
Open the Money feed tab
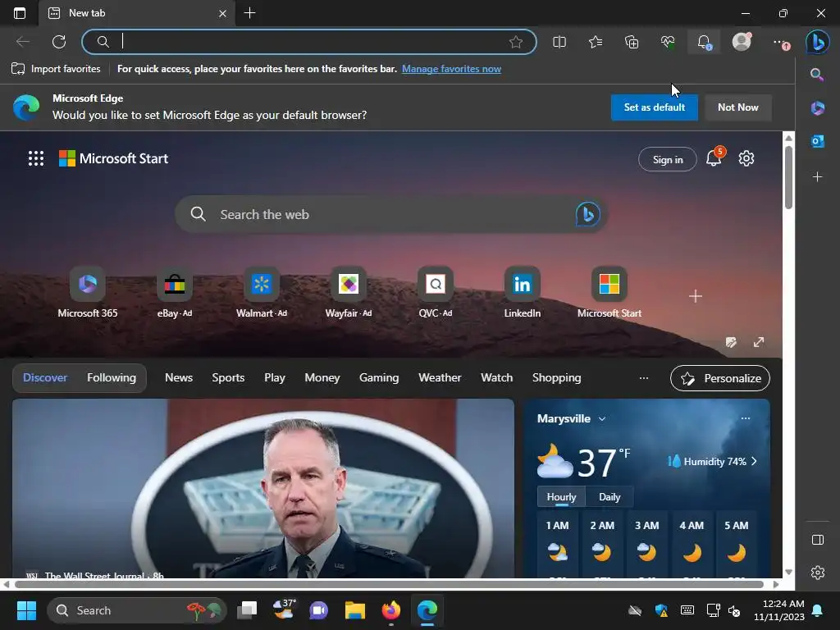pos(322,377)
